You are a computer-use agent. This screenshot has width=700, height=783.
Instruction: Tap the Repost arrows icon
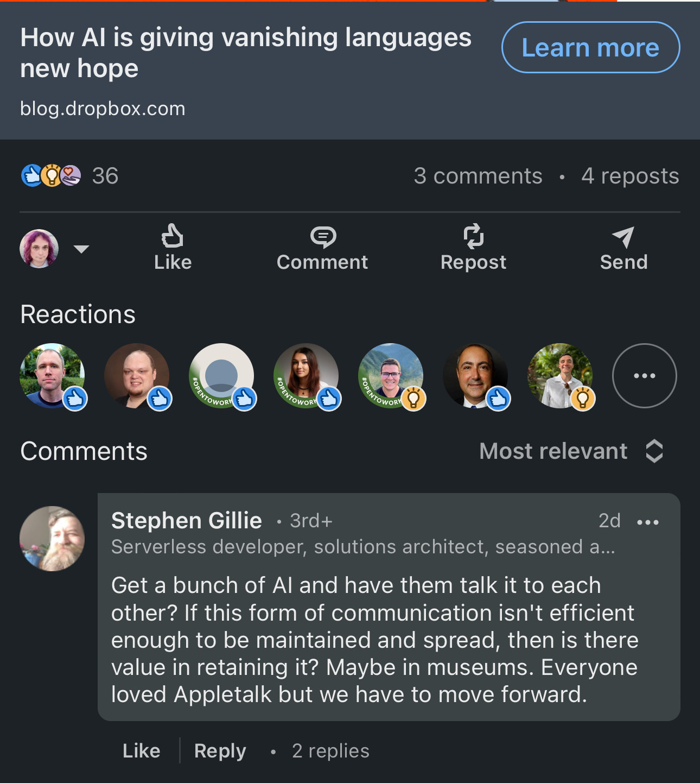(x=473, y=237)
